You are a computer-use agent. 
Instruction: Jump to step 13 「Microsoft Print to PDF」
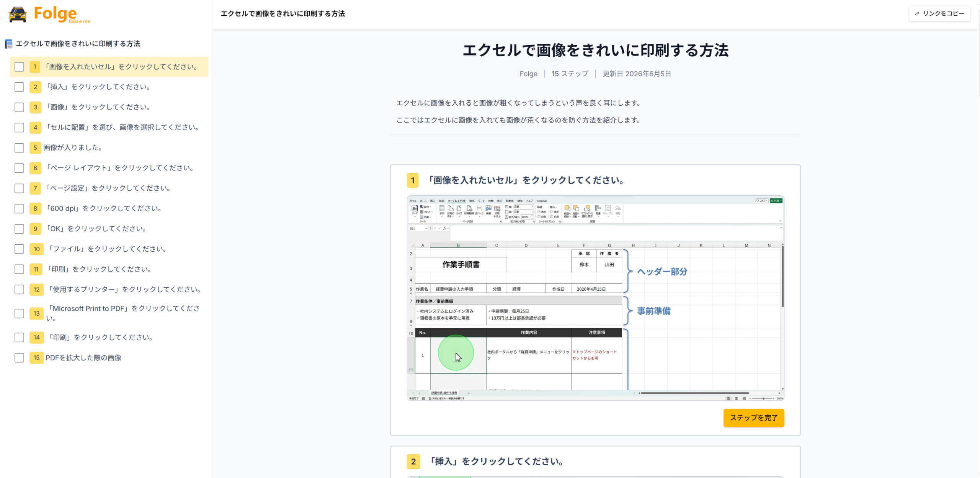109,313
